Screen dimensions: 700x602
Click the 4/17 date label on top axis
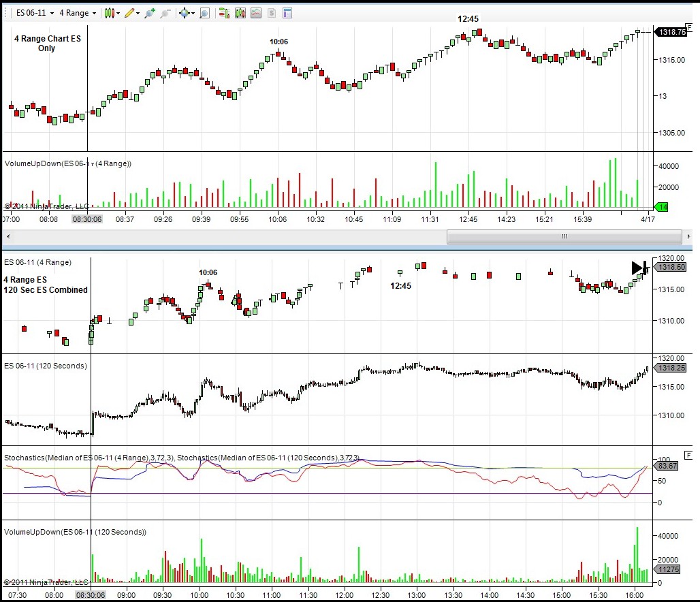tap(648, 219)
